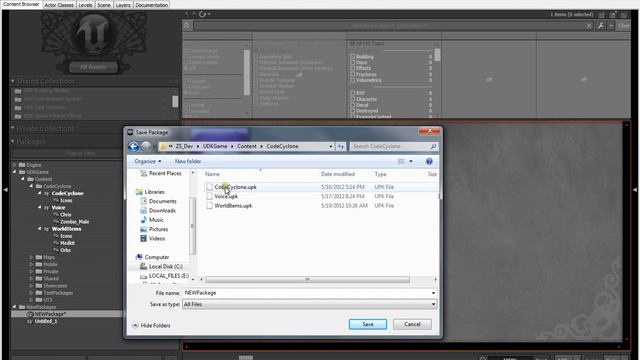This screenshot has width=640, height=360.
Task: Click the collapse filter panel double-chevron icon
Action: tap(187, 26)
